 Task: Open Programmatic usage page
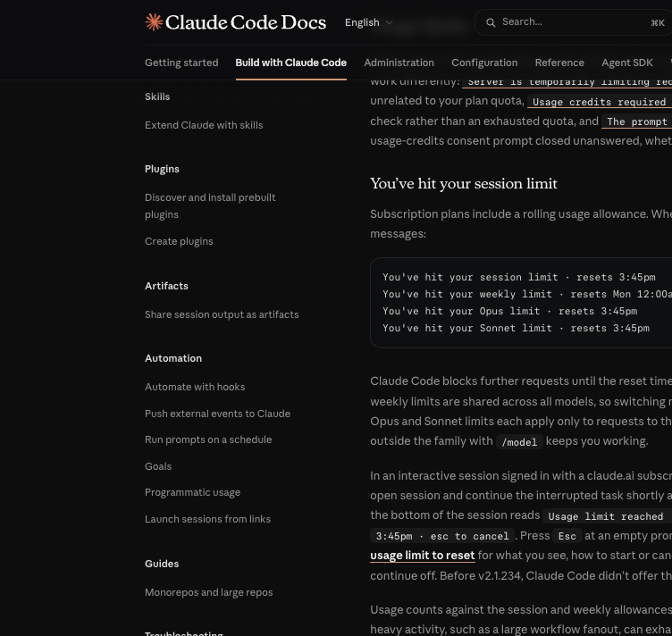[192, 492]
